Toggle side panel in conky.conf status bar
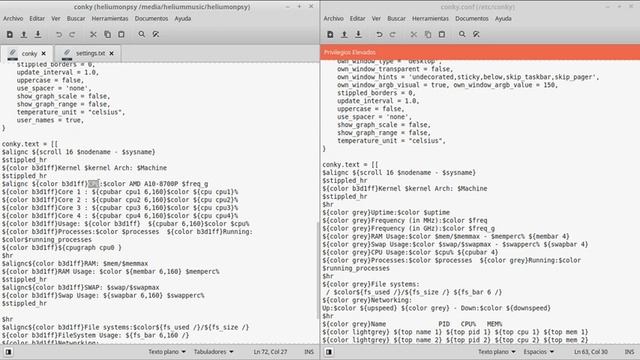The image size is (640, 360). (329, 352)
